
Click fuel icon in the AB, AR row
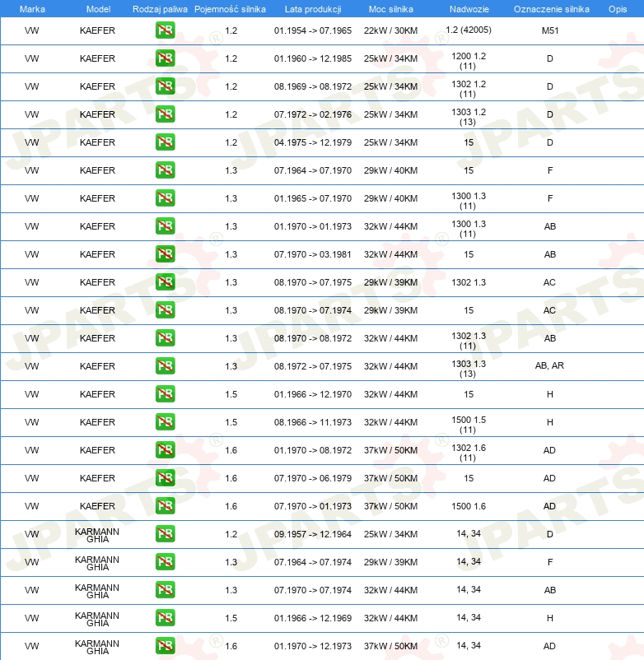165,366
